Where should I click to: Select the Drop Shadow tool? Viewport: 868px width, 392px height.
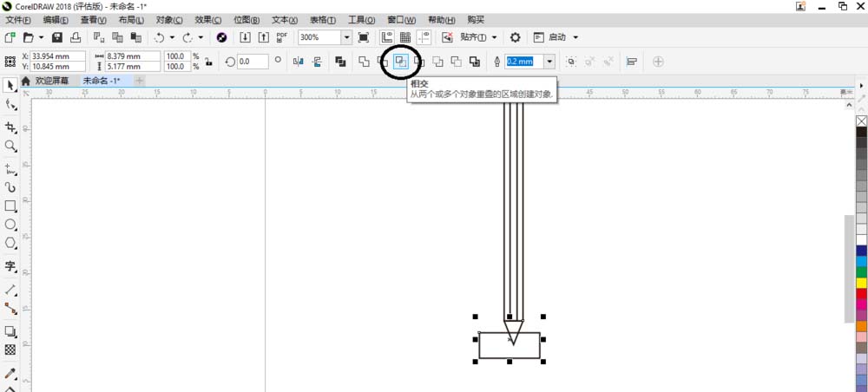pos(10,331)
